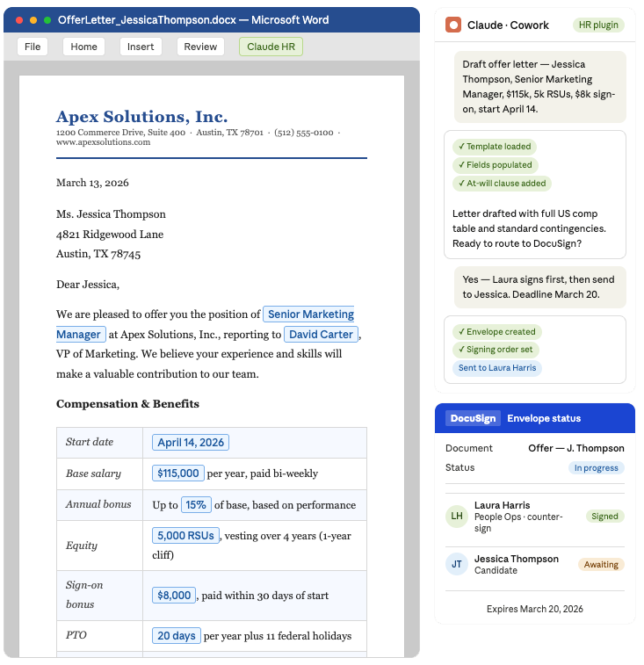Click the Annual bonus table label
The width and height of the screenshot is (644, 665).
click(x=98, y=504)
